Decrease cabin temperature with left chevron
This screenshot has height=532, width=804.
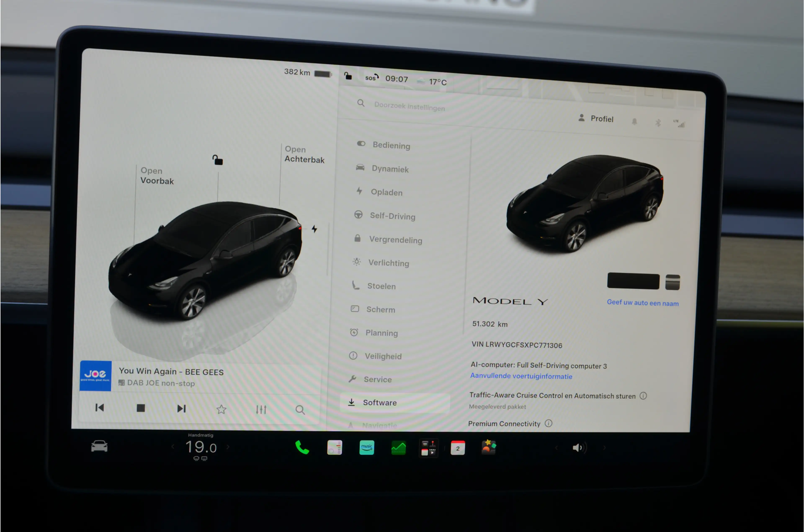pos(173,446)
